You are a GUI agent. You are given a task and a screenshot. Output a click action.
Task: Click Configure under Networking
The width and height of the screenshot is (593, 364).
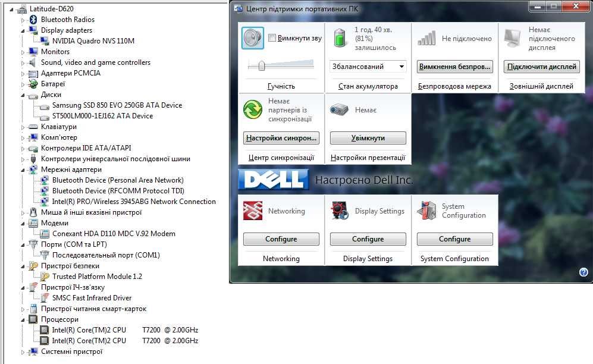[x=281, y=239]
